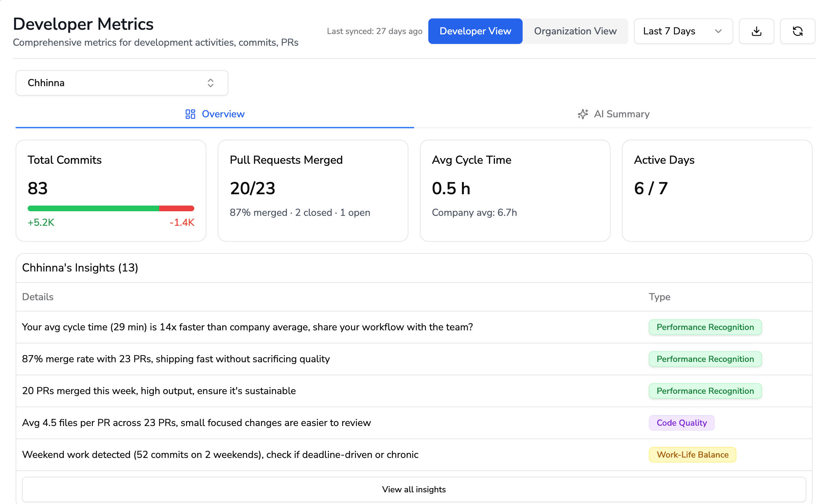Open the Chhinna developer dropdown

pos(122,83)
